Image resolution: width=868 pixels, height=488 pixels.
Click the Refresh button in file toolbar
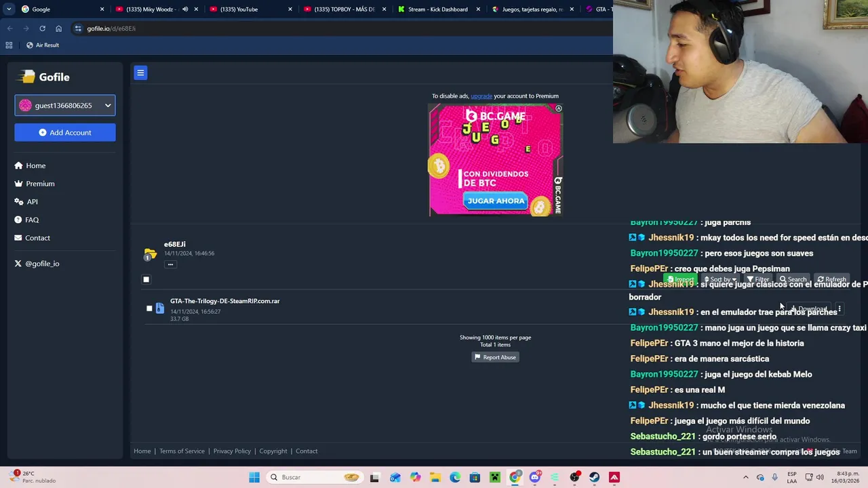[831, 279]
